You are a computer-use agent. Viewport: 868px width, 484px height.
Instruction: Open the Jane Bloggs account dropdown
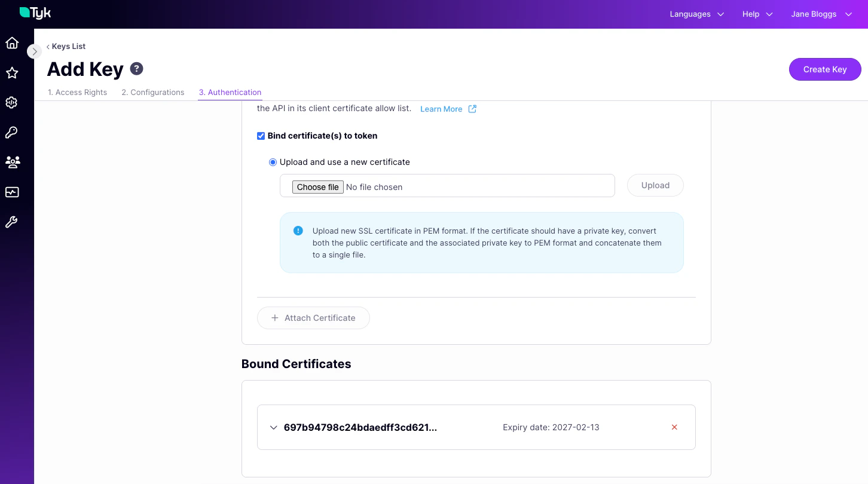pos(822,14)
